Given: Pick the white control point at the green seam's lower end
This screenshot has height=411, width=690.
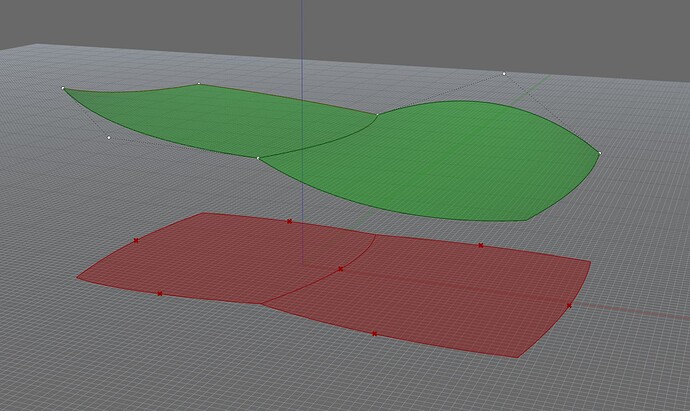Looking at the screenshot, I should pyautogui.click(x=258, y=158).
